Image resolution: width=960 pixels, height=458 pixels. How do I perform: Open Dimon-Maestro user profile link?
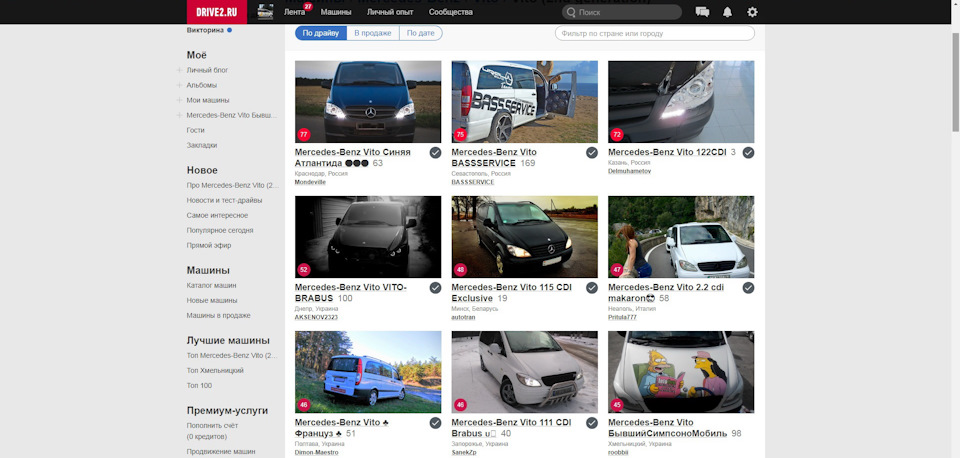point(317,452)
